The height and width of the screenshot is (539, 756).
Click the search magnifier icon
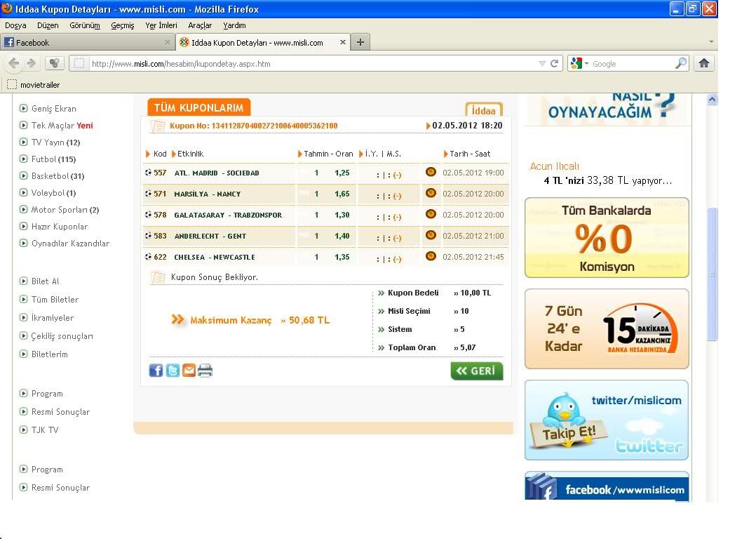click(681, 63)
